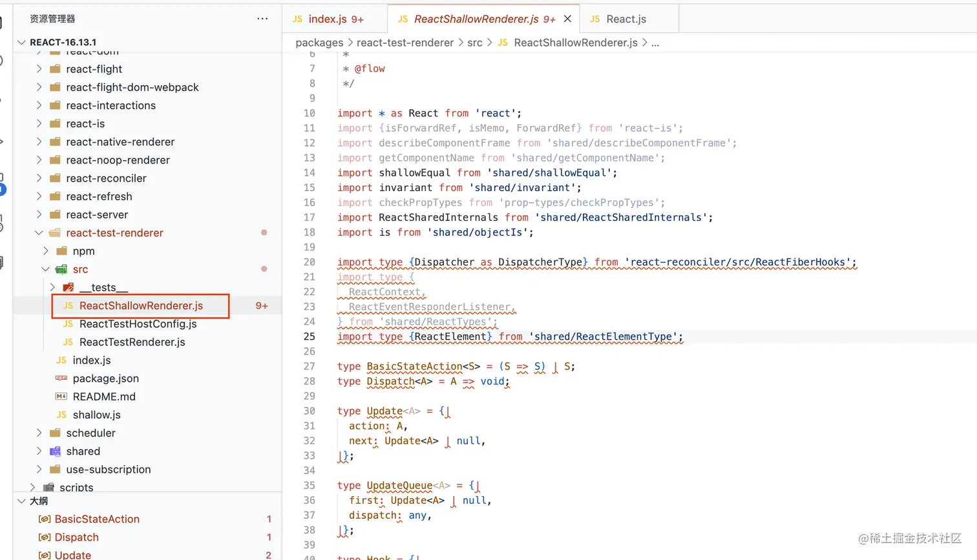Collapse the 大纲 outline section
The image size is (977, 560).
coord(22,501)
